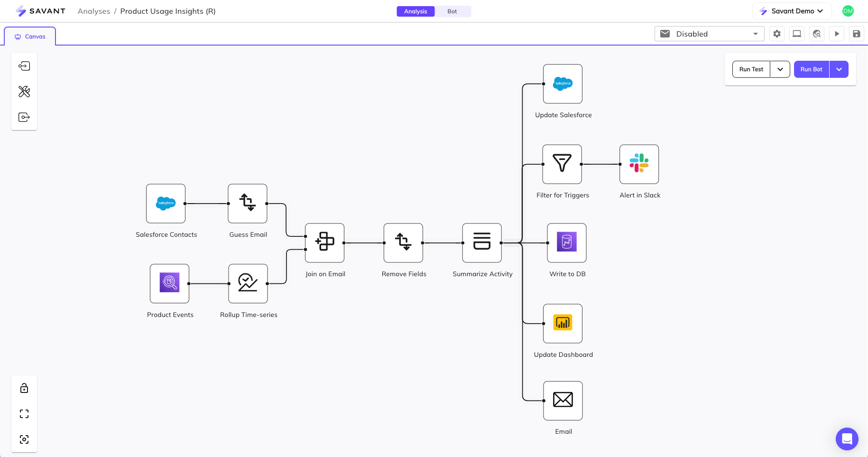Open the monitor preview icon in top toolbar
This screenshot has width=868, height=457.
click(796, 34)
